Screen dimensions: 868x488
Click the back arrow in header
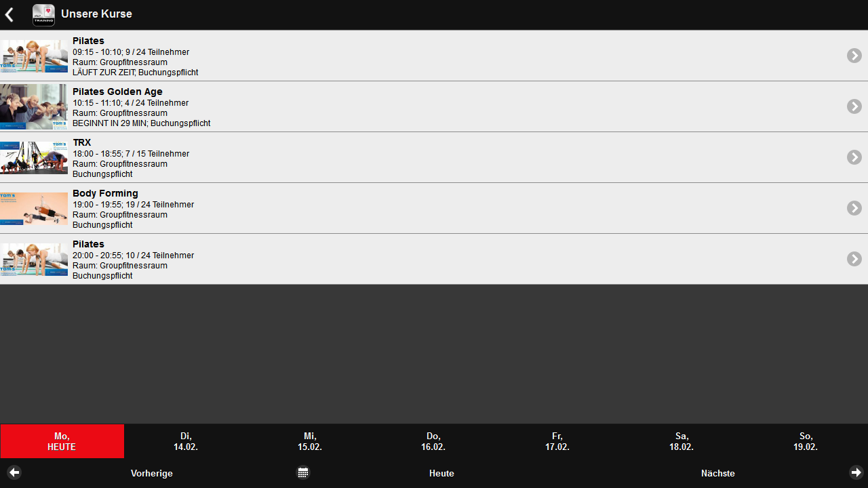pos(9,15)
